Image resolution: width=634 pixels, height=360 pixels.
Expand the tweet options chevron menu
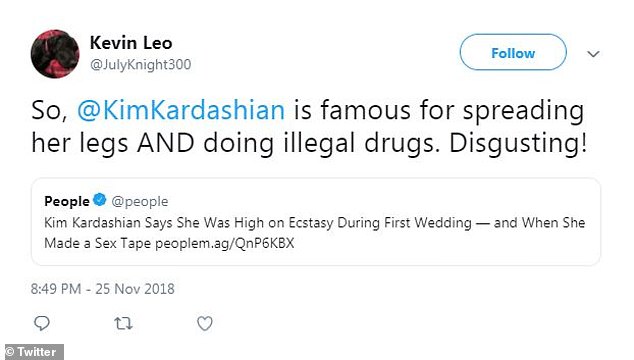pos(593,54)
